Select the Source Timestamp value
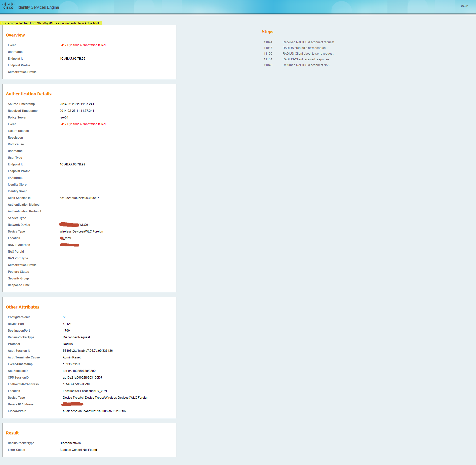The height and width of the screenshot is (465, 476). coord(77,104)
